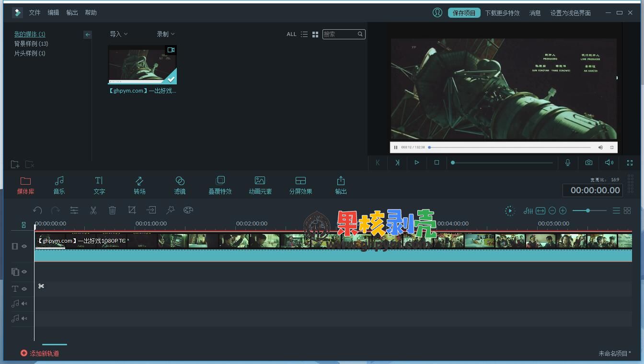Open the 输出 menu in the menu bar

(x=72, y=12)
